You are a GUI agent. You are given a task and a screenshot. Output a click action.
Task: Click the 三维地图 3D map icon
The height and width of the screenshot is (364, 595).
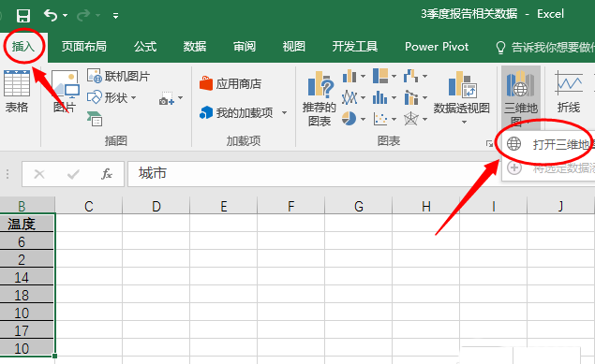[521, 97]
